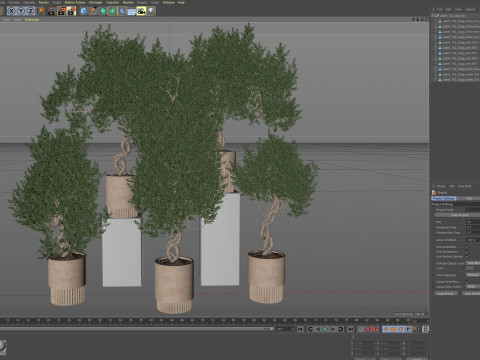Open the timeline layout icon
Screen dimensions: 480x360
click(x=425, y=329)
